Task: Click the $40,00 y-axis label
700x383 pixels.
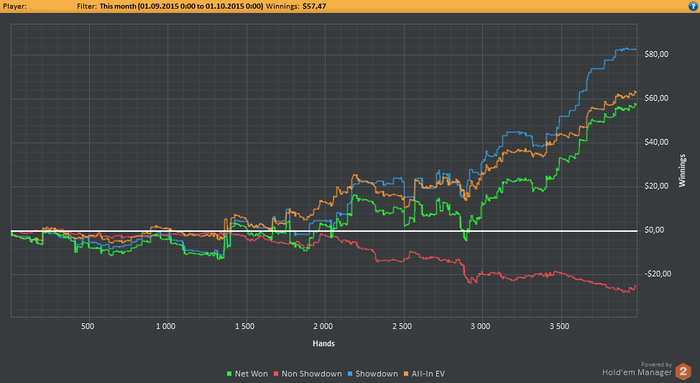Action: [x=656, y=142]
